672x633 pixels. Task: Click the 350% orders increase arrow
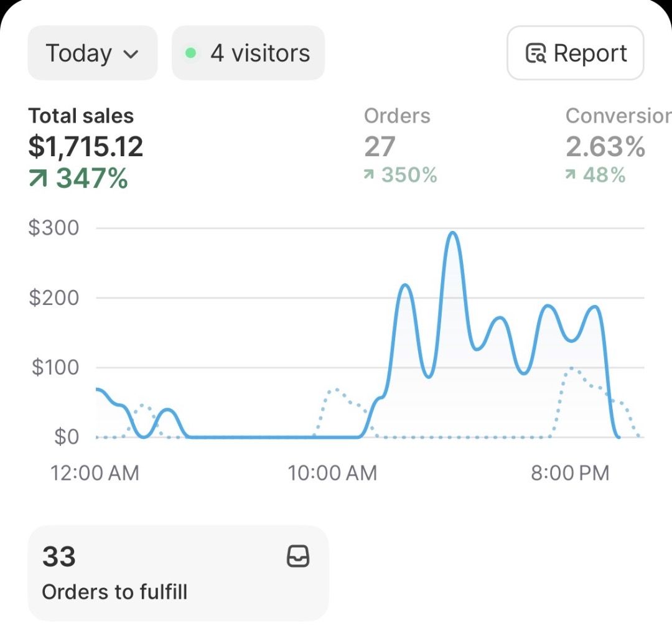tap(370, 176)
